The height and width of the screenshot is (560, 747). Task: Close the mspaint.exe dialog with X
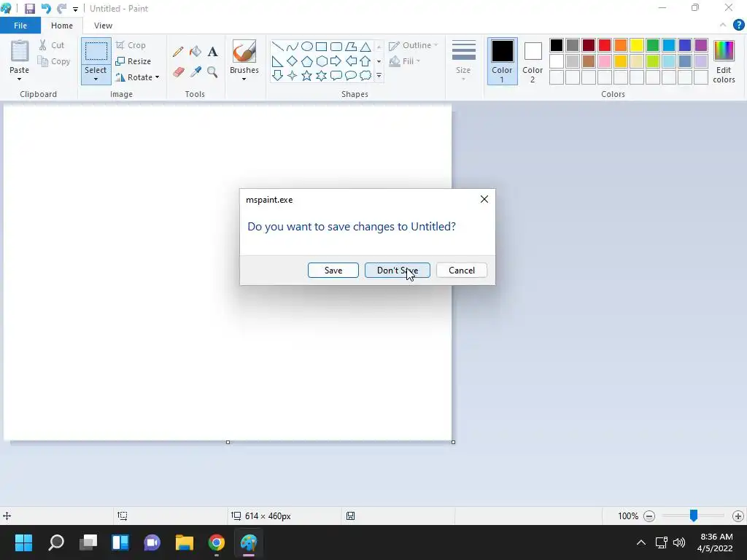(x=484, y=199)
